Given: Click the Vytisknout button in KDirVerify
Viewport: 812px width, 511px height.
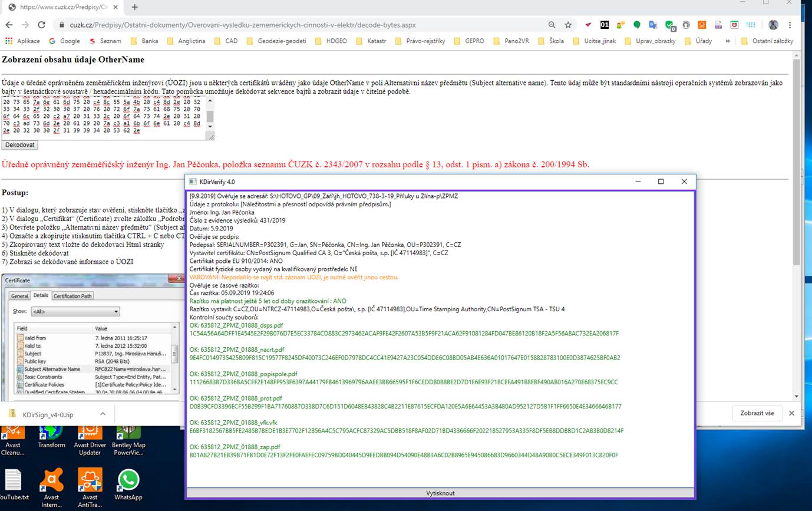Looking at the screenshot, I should (440, 493).
